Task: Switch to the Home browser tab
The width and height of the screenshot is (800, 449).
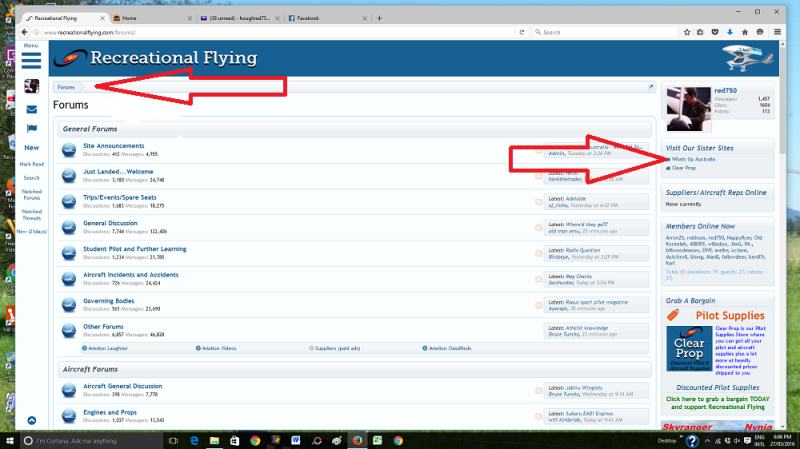Action: pos(152,18)
